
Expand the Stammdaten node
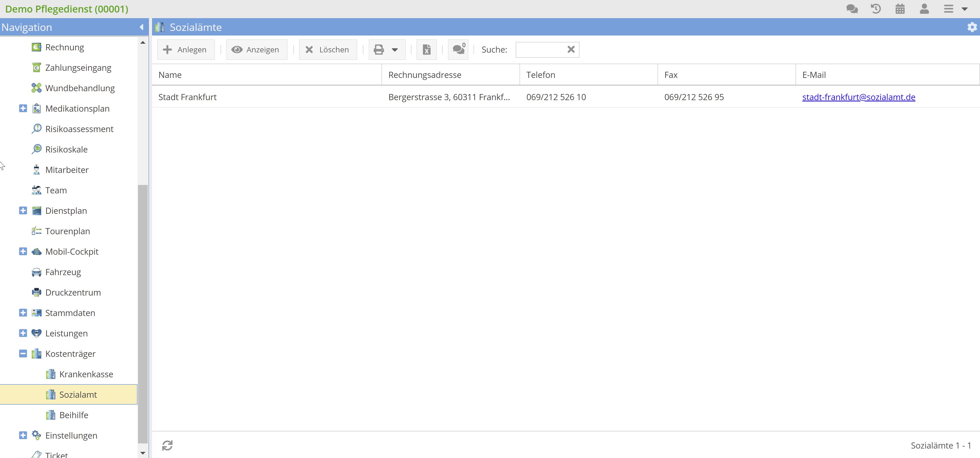point(23,313)
